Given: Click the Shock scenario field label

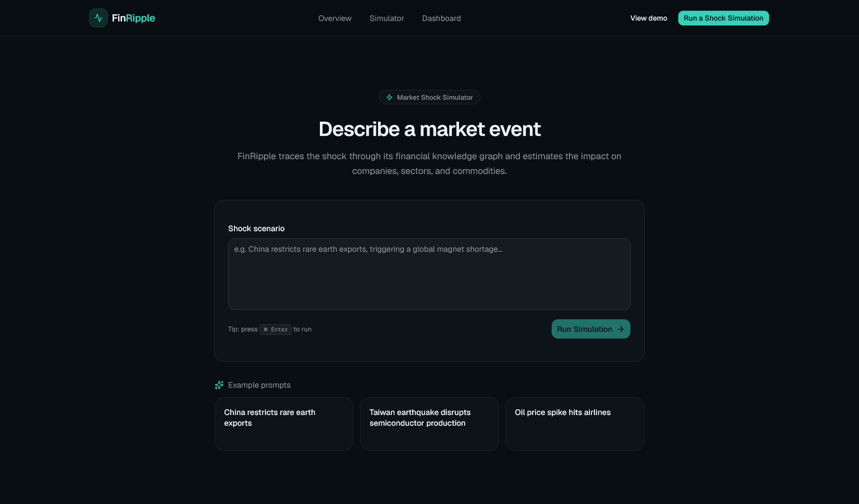Looking at the screenshot, I should (x=256, y=229).
